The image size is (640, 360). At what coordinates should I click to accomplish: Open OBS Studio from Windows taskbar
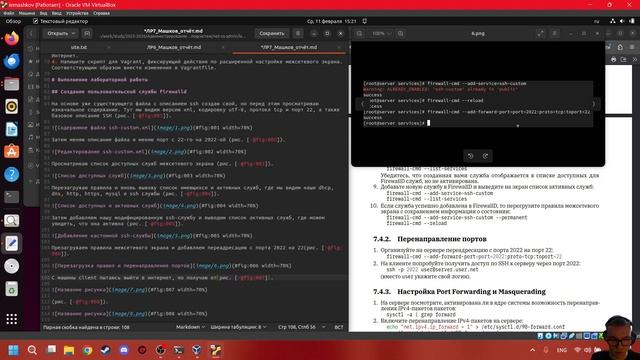tap(160, 350)
